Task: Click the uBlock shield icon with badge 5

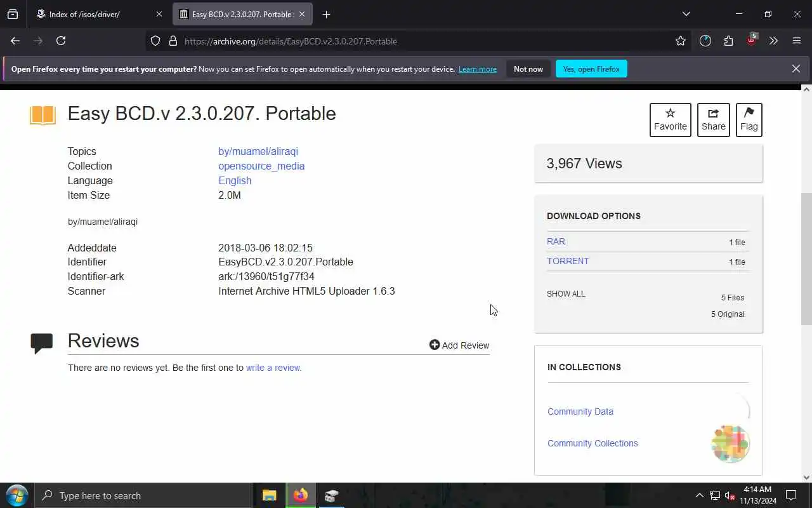Action: point(752,40)
